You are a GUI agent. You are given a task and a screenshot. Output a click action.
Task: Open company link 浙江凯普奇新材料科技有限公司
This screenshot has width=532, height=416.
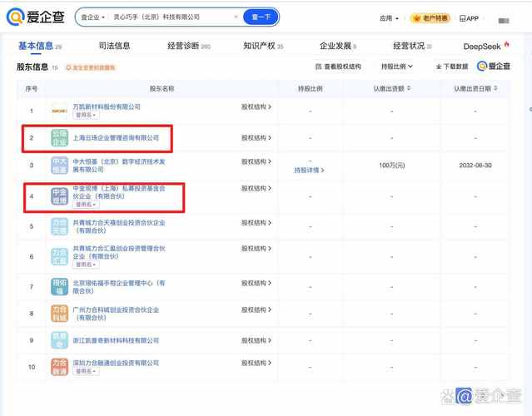coord(116,340)
